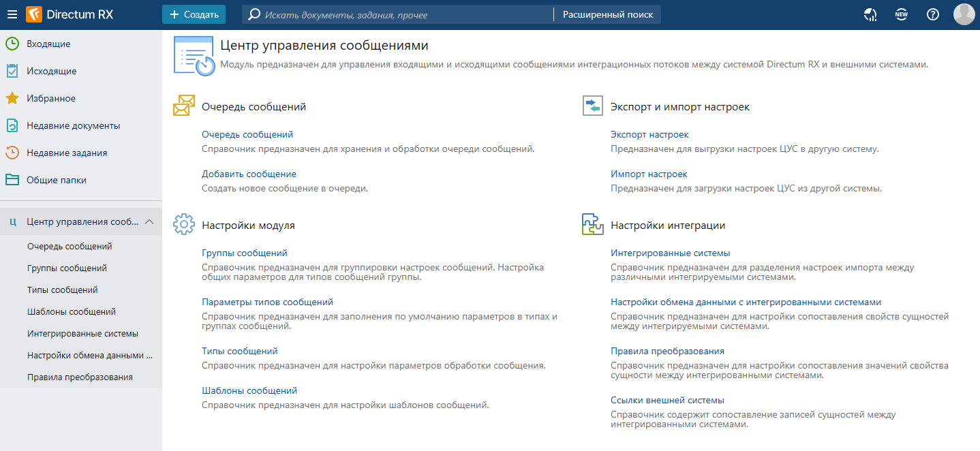Click the Directum RX logo
This screenshot has width=980, height=451.
pos(70,14)
